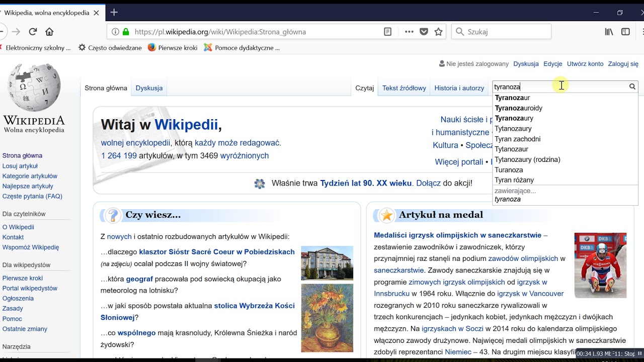Open Więcej portali link

click(459, 162)
